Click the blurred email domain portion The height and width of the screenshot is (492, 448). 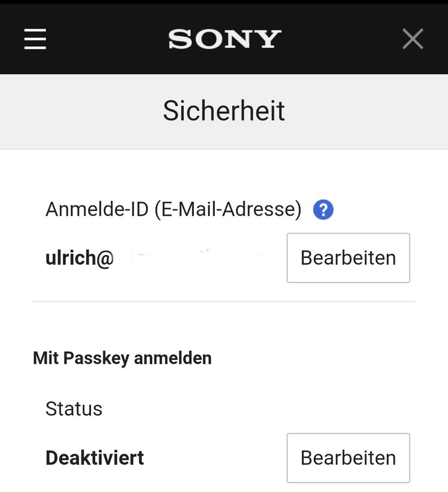click(x=187, y=258)
